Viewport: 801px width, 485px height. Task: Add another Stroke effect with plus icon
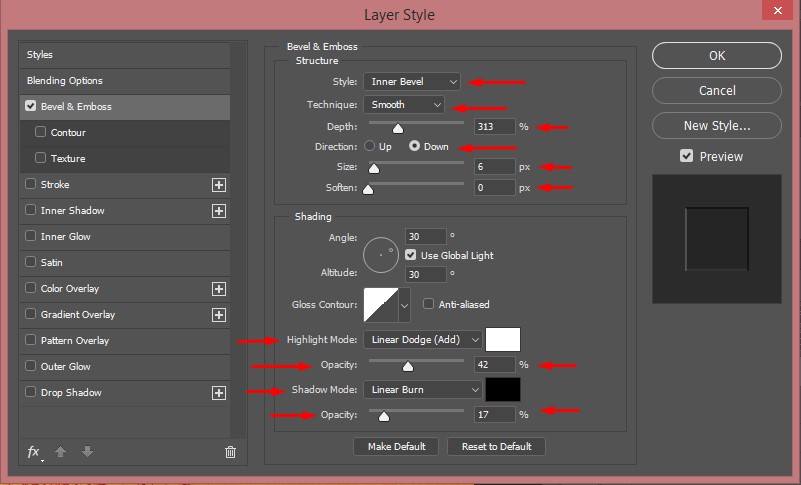point(219,185)
